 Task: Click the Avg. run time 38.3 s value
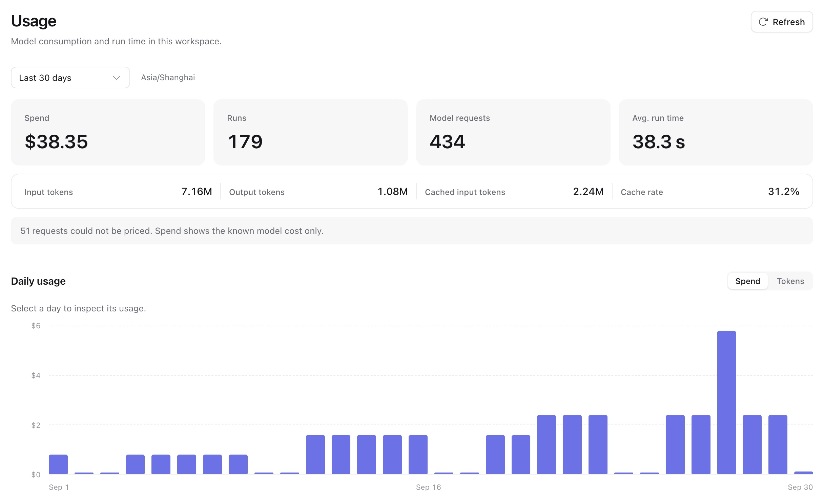point(658,141)
